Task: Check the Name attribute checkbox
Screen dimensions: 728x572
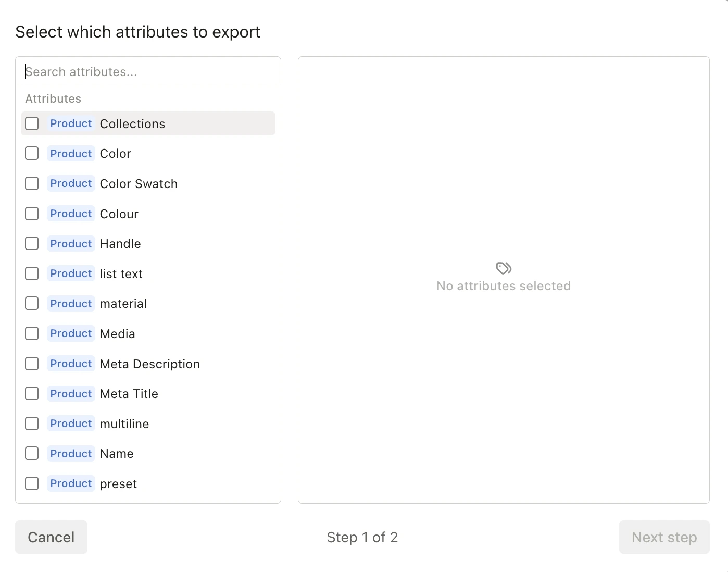Action: (x=32, y=453)
